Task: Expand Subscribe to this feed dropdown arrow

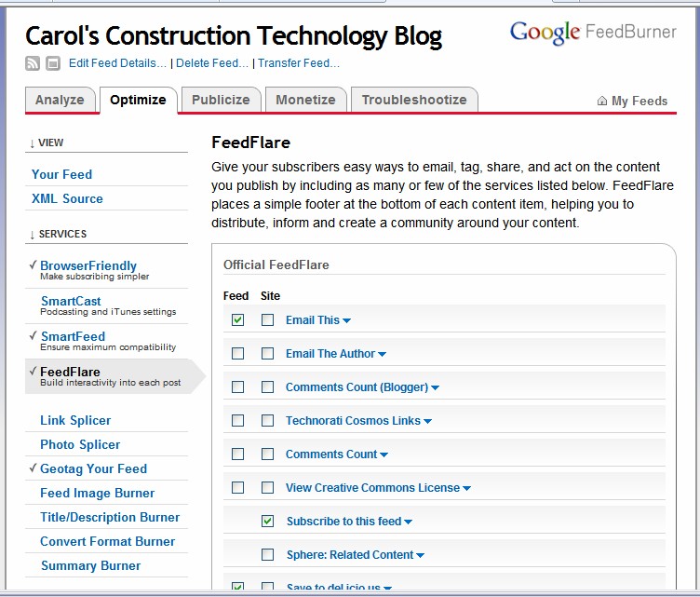Action: pyautogui.click(x=408, y=522)
